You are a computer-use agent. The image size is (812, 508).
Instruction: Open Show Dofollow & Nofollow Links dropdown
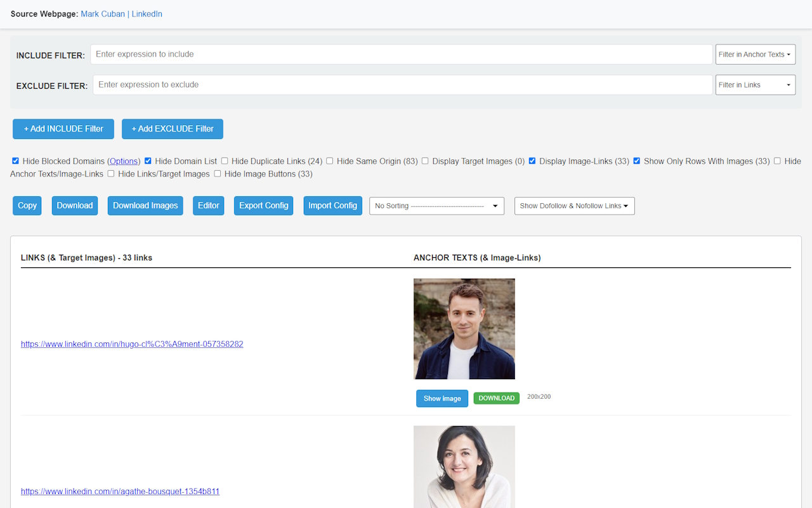(575, 206)
